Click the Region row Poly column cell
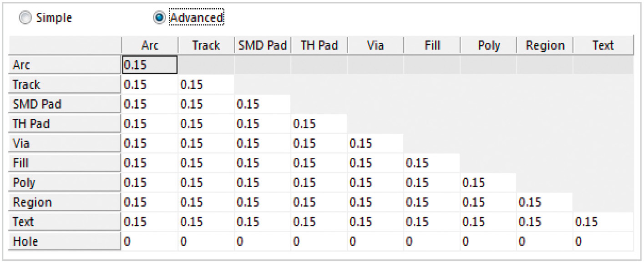The image size is (644, 263). [488, 202]
